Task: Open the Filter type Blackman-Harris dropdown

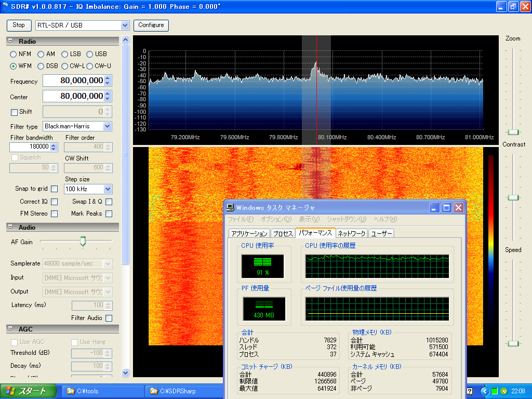Action: pos(107,126)
